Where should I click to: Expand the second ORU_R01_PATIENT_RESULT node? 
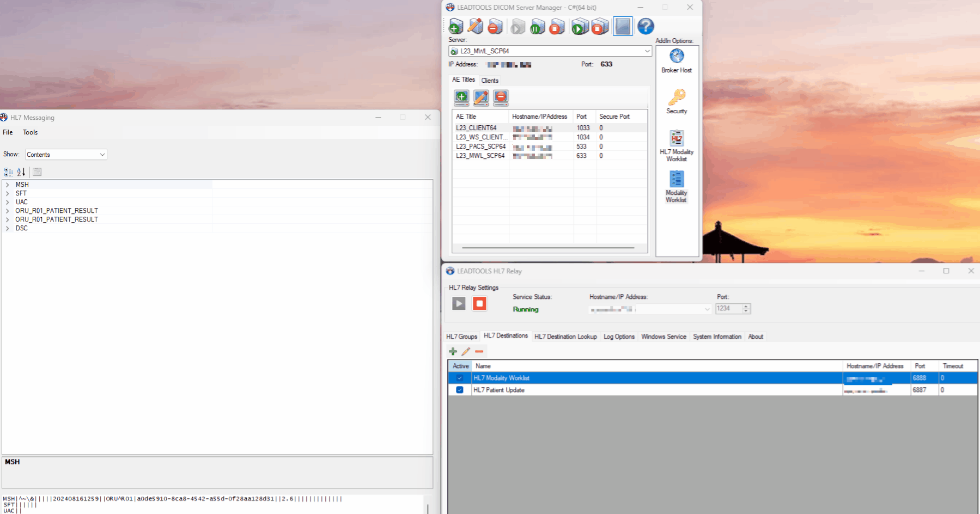click(7, 219)
